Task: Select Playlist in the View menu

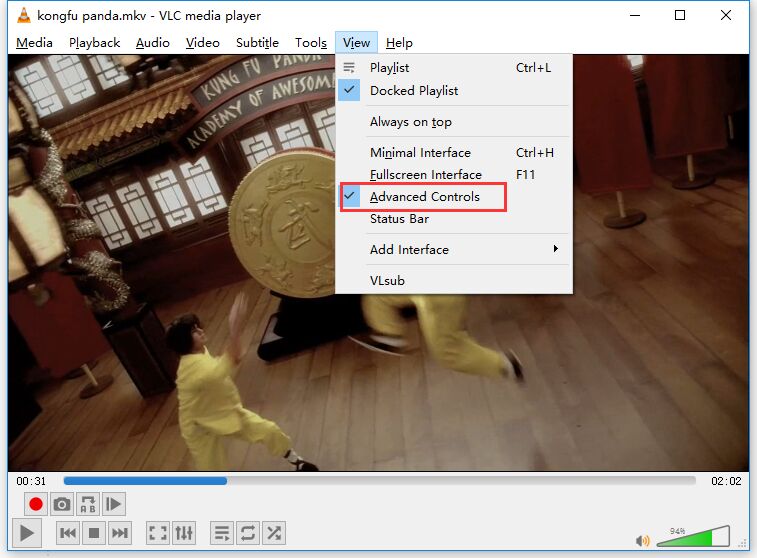Action: pos(454,68)
